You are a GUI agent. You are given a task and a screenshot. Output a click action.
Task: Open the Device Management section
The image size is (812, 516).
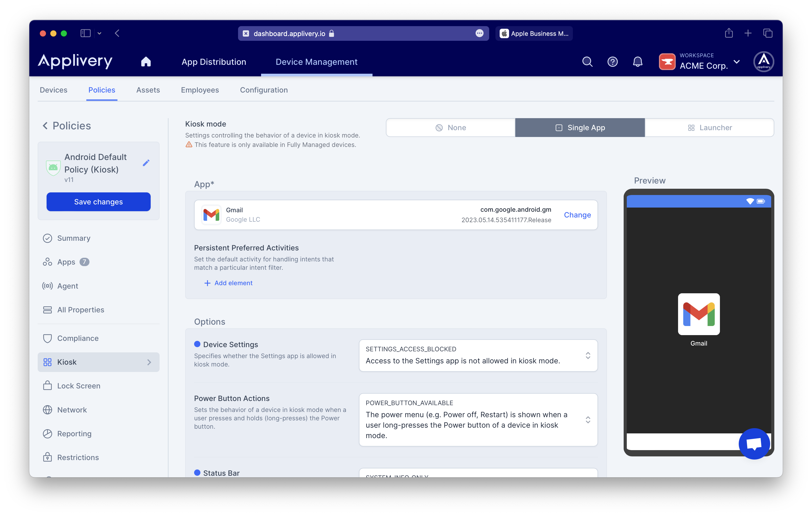316,62
